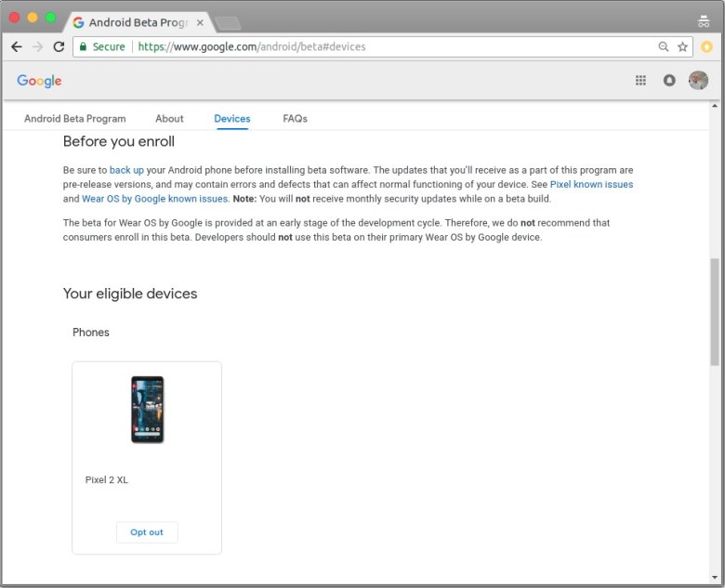This screenshot has width=725, height=588.
Task: Open a new tab with the new-tab button
Action: [x=228, y=23]
